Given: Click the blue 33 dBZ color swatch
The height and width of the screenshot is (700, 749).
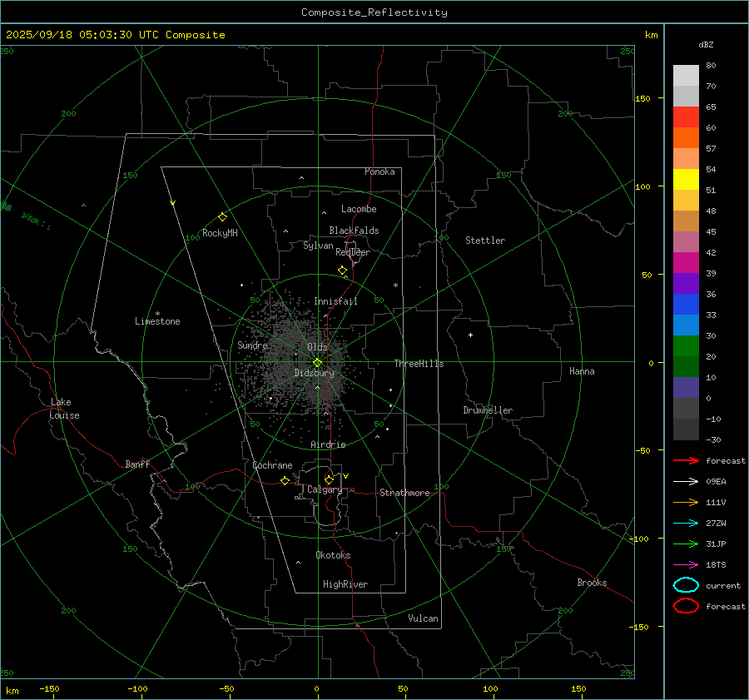Looking at the screenshot, I should pyautogui.click(x=686, y=325).
